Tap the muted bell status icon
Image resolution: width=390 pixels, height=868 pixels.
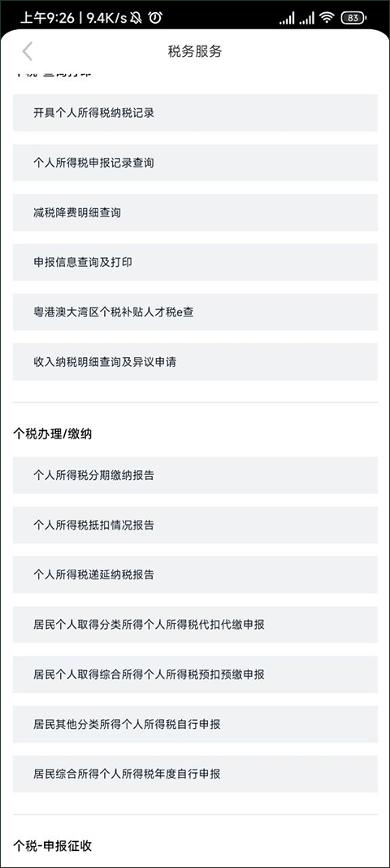(x=136, y=18)
